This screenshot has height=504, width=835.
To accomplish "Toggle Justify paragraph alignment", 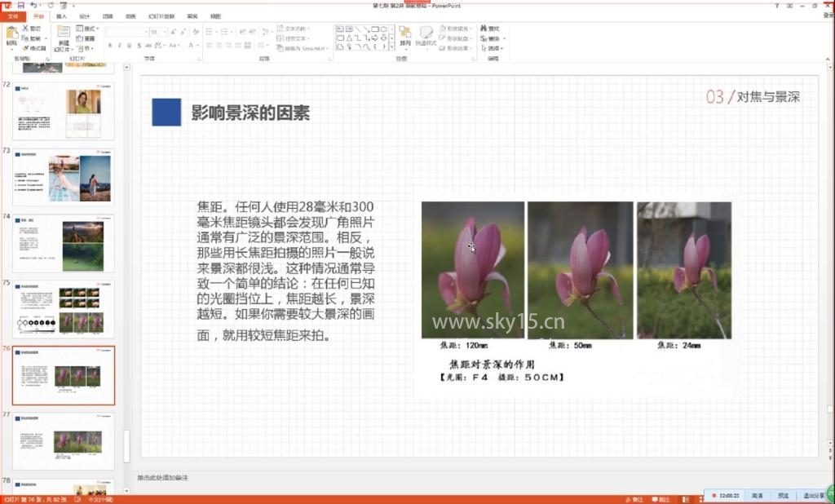I will pos(238,46).
